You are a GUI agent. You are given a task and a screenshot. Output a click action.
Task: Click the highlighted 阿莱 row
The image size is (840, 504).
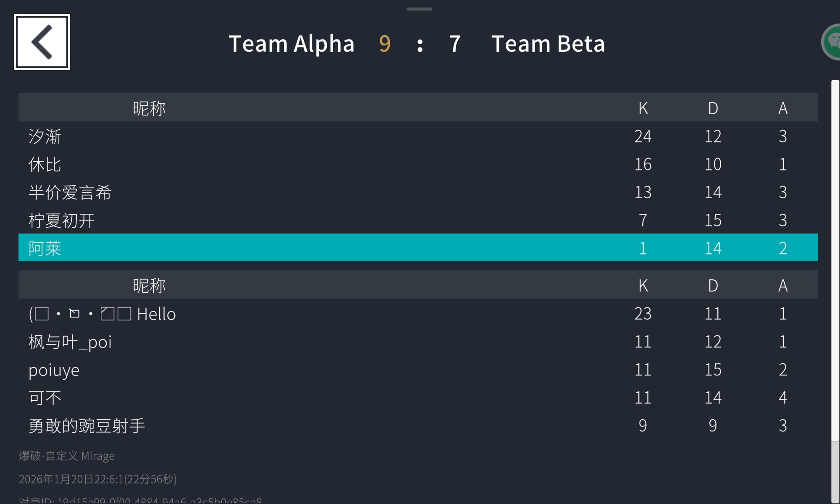(x=418, y=248)
